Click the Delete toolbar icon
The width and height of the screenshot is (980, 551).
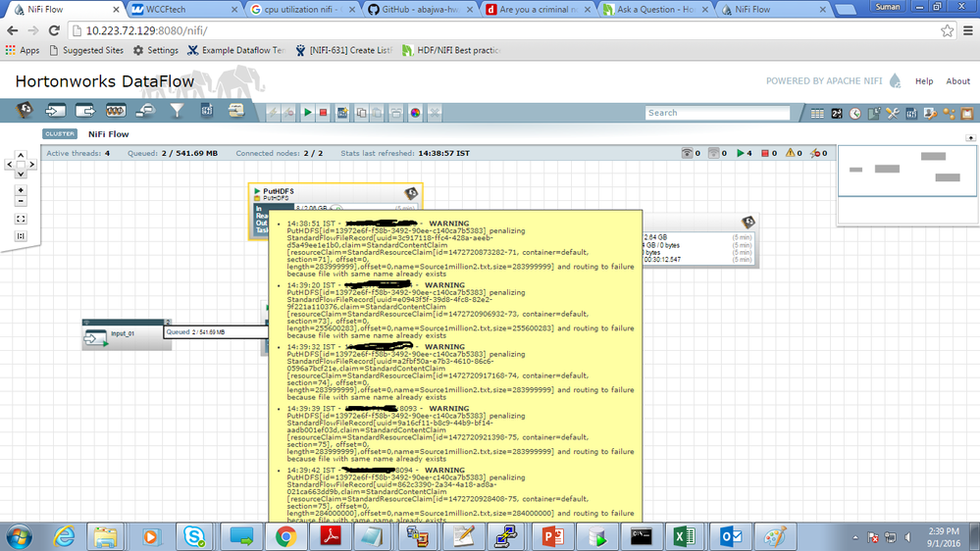[435, 113]
